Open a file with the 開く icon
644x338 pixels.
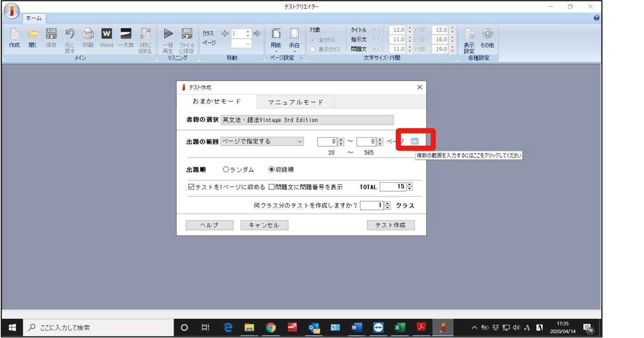click(33, 38)
